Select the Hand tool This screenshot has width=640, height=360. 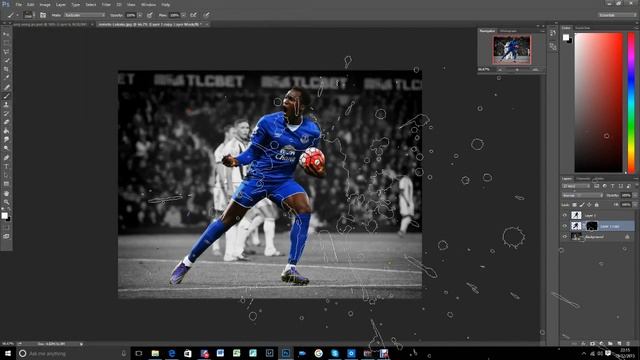tap(6, 193)
